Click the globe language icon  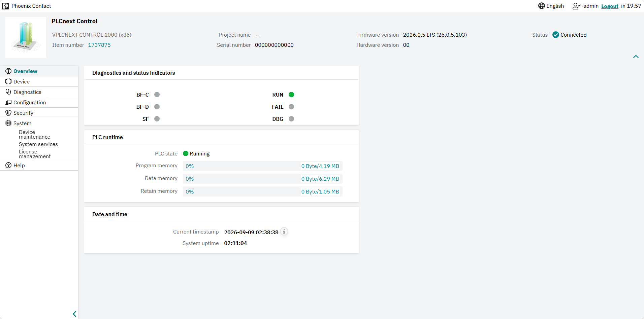(541, 6)
